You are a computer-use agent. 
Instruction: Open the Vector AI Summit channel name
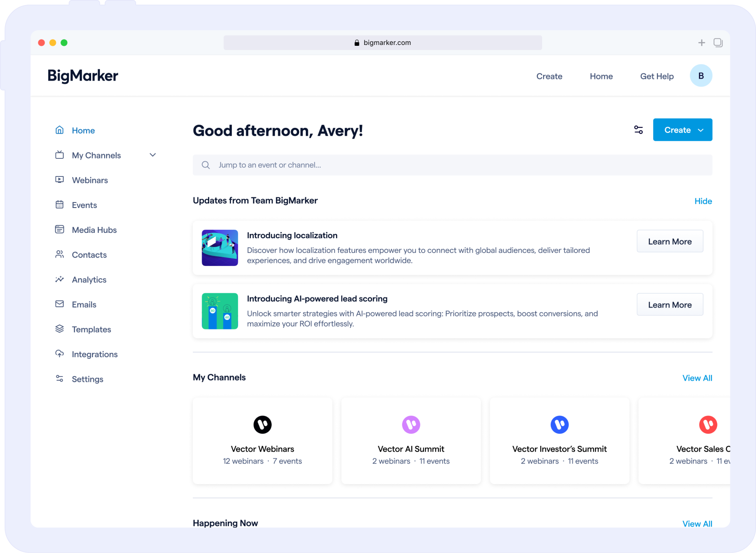point(411,449)
